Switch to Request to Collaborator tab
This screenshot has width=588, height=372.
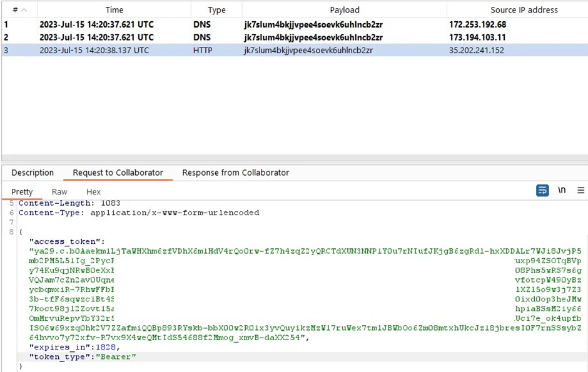point(118,173)
